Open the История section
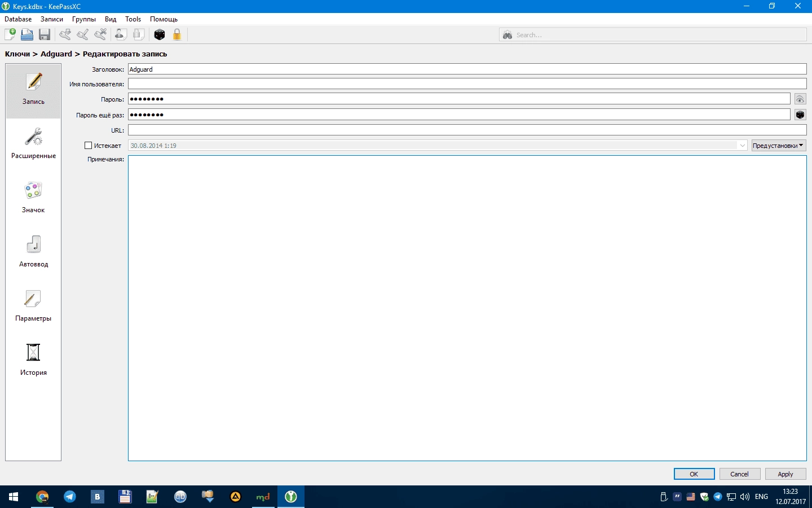Image resolution: width=812 pixels, height=508 pixels. (x=33, y=361)
